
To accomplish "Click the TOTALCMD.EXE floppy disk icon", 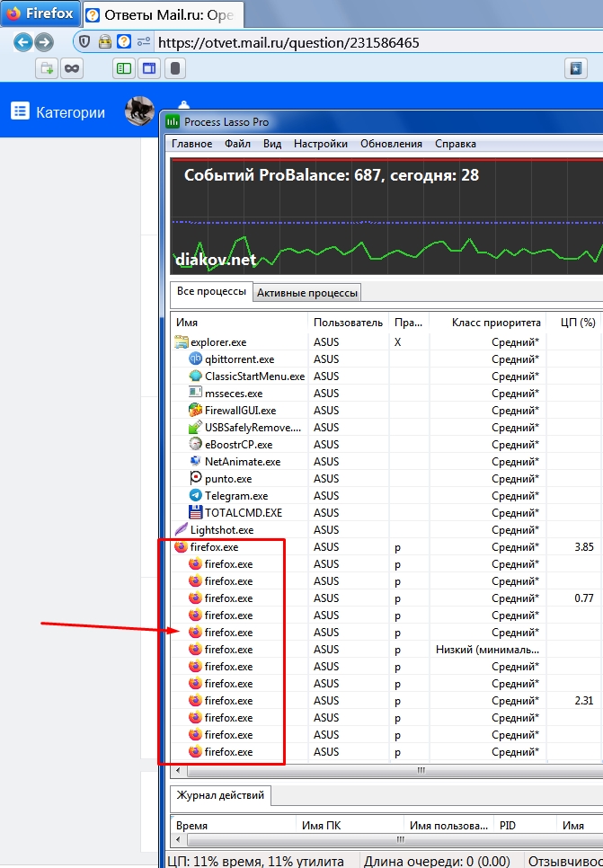I will 196,512.
